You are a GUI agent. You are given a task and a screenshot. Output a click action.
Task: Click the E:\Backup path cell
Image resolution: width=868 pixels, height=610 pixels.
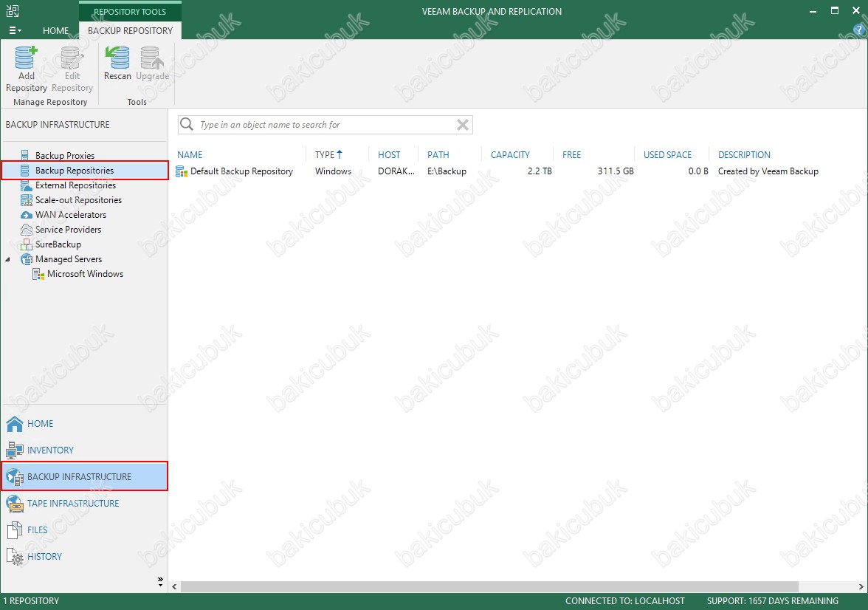447,172
